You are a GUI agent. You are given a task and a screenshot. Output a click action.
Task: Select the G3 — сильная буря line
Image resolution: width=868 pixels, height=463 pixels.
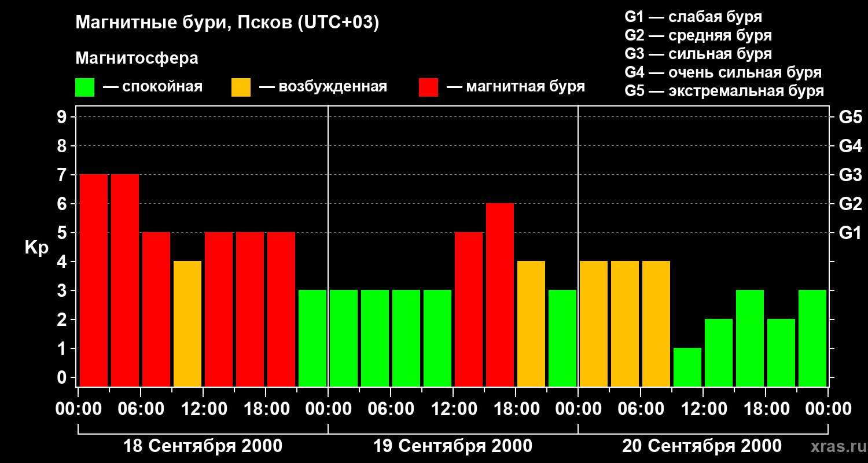[x=698, y=54]
